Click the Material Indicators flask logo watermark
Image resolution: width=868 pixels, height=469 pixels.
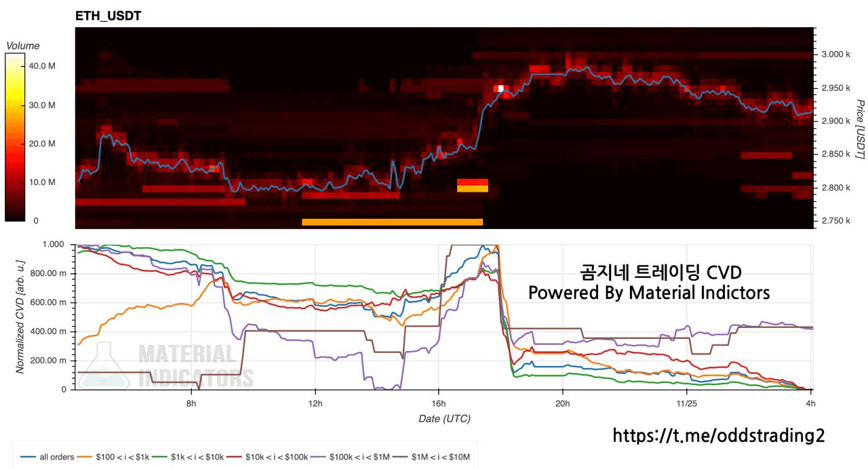click(103, 365)
